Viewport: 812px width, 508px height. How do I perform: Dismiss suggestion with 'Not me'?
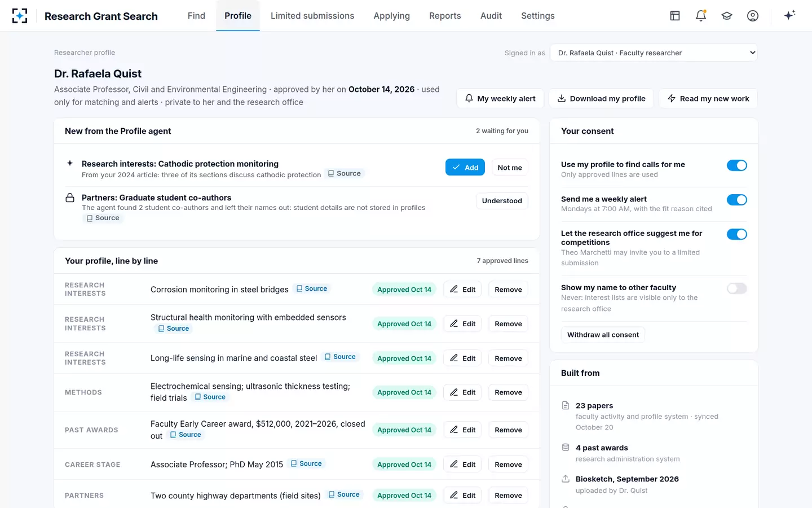pyautogui.click(x=510, y=168)
